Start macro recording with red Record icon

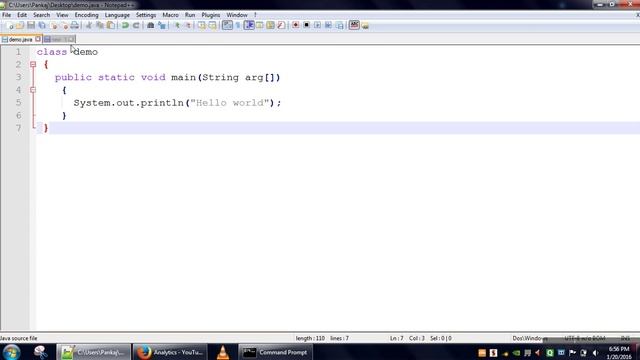[296, 25]
